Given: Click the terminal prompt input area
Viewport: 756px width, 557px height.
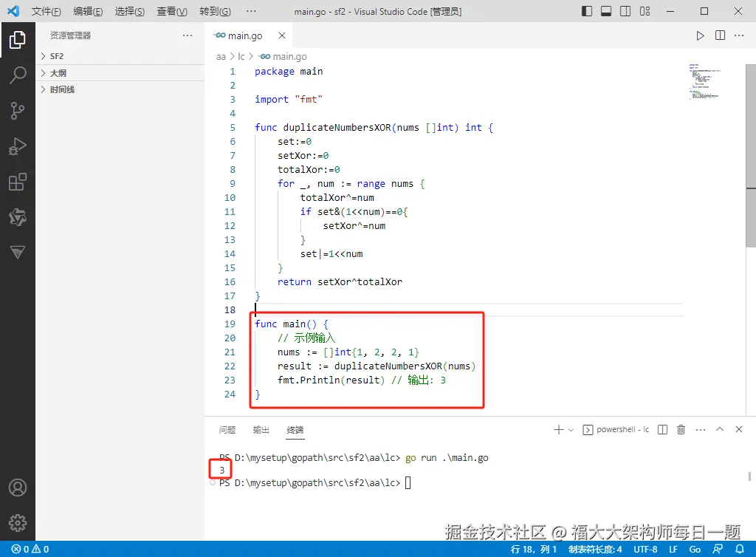Looking at the screenshot, I should tap(408, 482).
